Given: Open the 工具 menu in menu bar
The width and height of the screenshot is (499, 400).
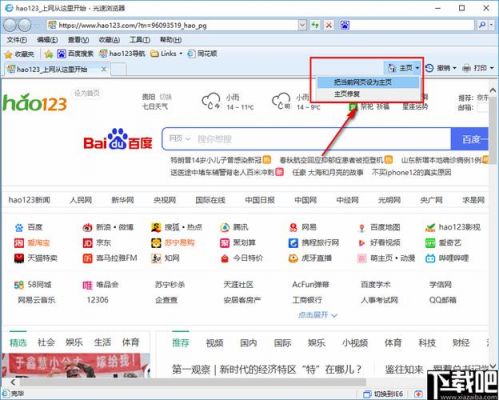Looking at the screenshot, I should coord(139,40).
